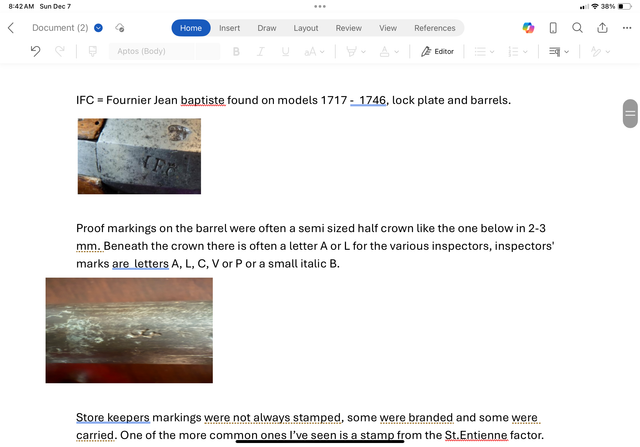This screenshot has height=447, width=640.
Task: Tap misspelled word "baptiste"
Action: [x=202, y=100]
